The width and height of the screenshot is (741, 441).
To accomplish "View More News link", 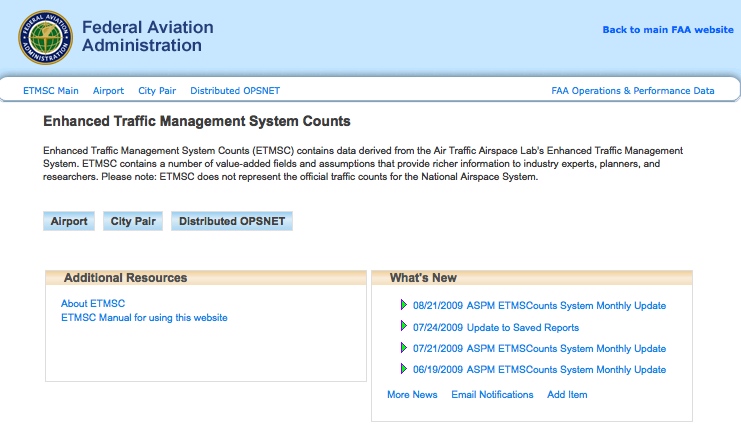I will pyautogui.click(x=412, y=395).
